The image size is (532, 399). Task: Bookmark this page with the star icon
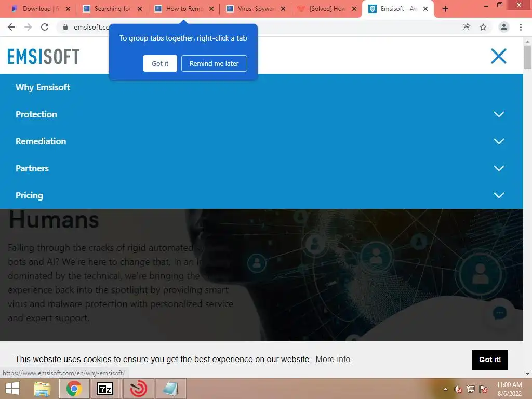click(483, 27)
